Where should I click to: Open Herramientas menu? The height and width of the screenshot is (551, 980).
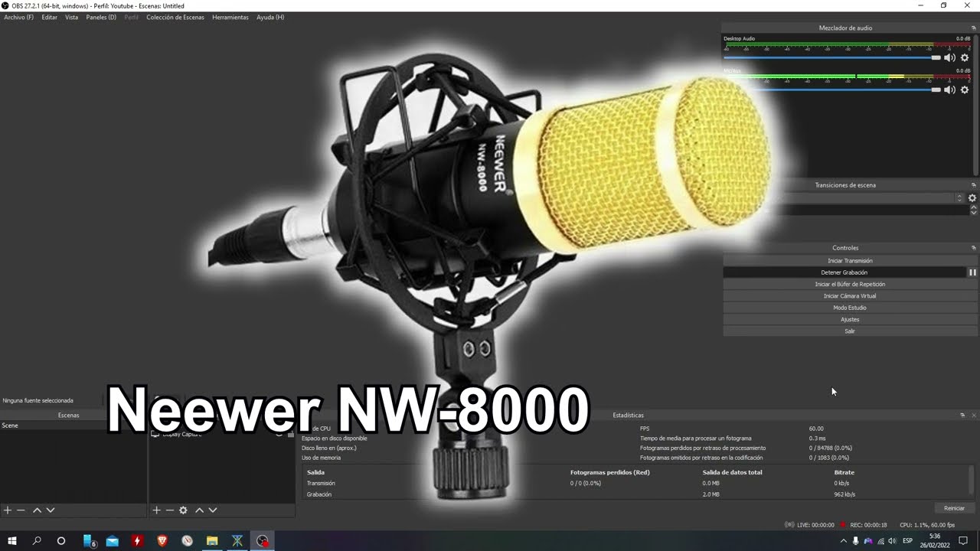[x=230, y=17]
